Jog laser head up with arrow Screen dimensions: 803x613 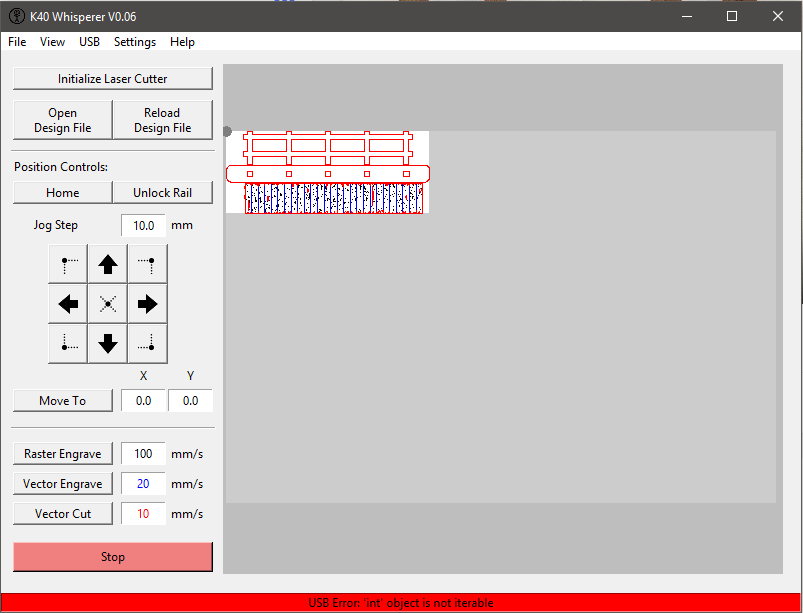108,265
